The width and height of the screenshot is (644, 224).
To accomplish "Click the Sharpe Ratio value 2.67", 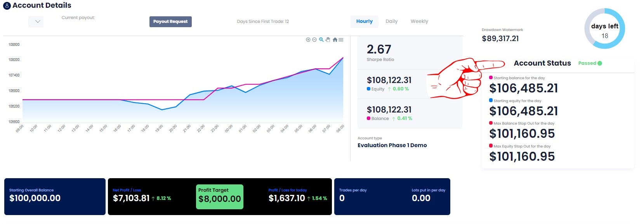I will click(x=379, y=49).
